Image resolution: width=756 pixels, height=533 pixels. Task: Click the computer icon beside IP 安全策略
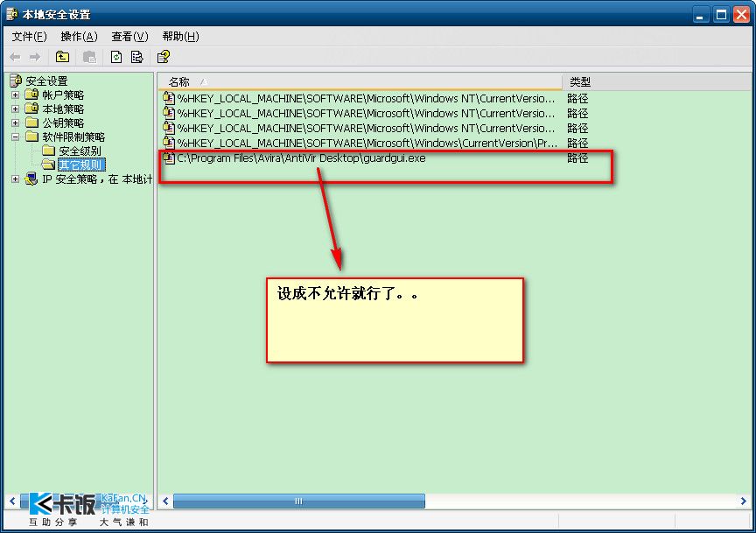[x=31, y=179]
